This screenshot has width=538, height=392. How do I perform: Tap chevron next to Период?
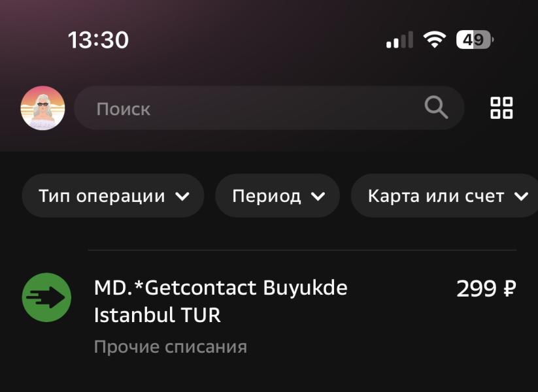[x=318, y=197]
